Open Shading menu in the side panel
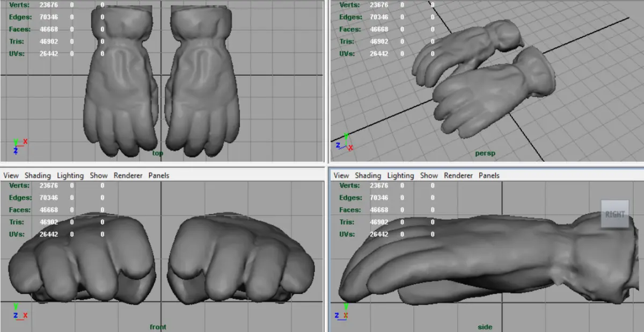Image resolution: width=644 pixels, height=332 pixels. pyautogui.click(x=368, y=176)
